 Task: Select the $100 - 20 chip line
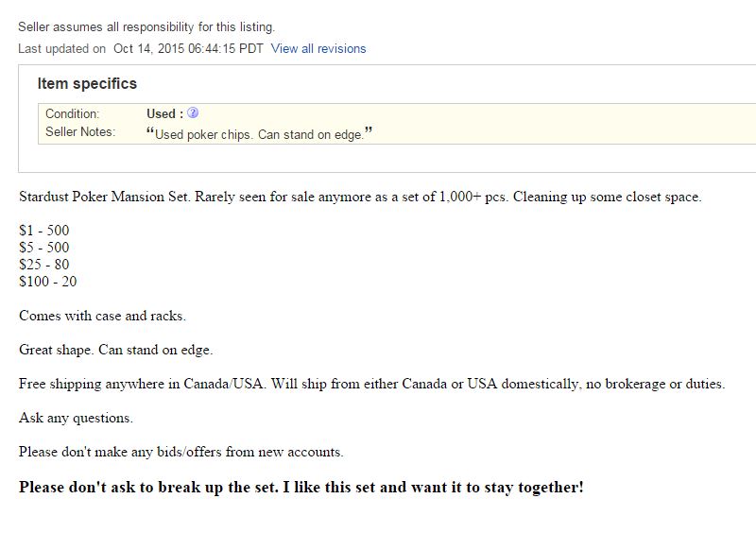[x=48, y=282]
